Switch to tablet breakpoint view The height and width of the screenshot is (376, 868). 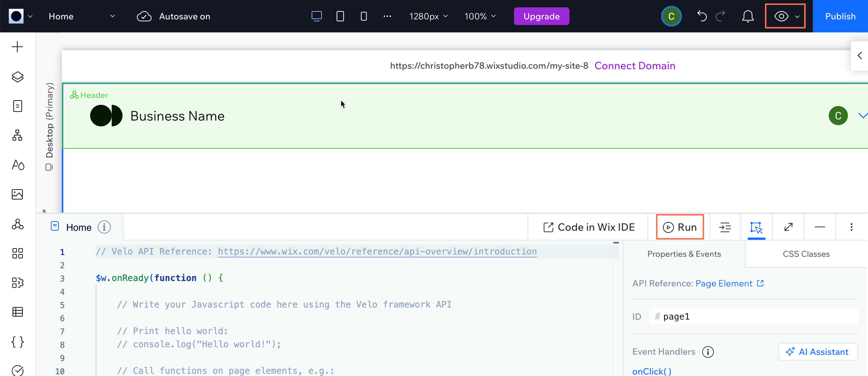[x=340, y=16]
